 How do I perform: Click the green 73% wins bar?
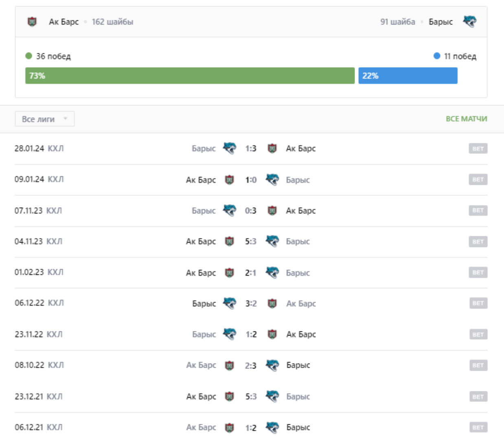(x=190, y=76)
